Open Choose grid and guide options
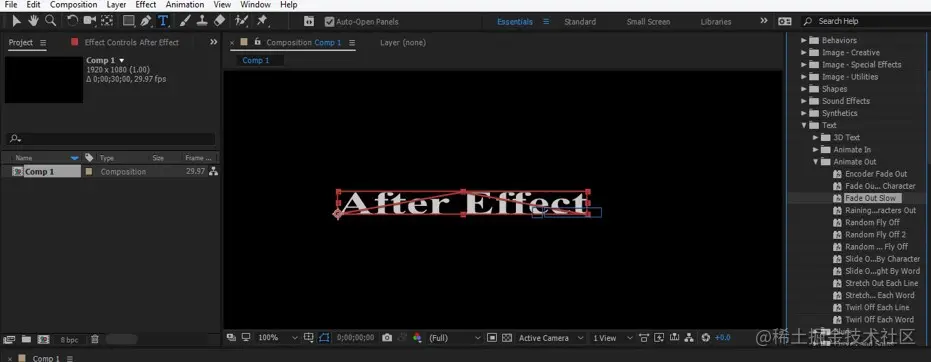Image resolution: width=931 pixels, height=362 pixels. point(309,338)
